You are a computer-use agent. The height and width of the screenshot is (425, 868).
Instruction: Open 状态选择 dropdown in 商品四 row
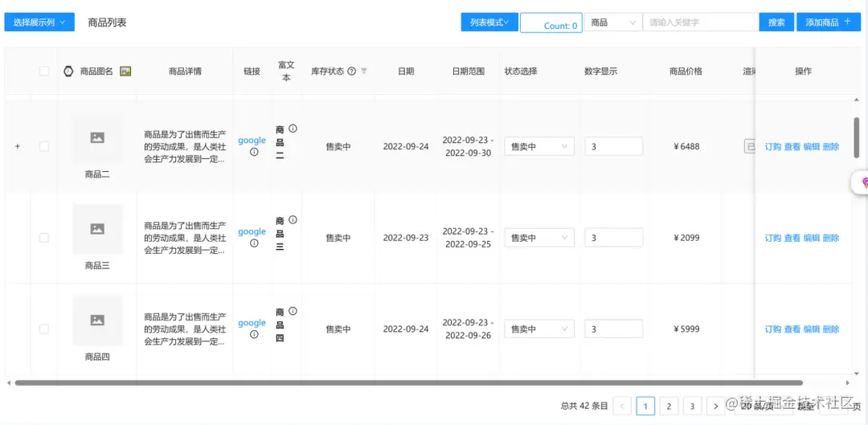539,329
